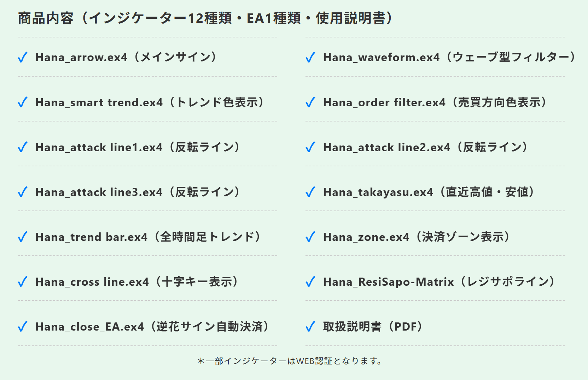The image size is (588, 380).
Task: Click the checkmark next to Hana_takayasu.ex4
Action: click(310, 192)
